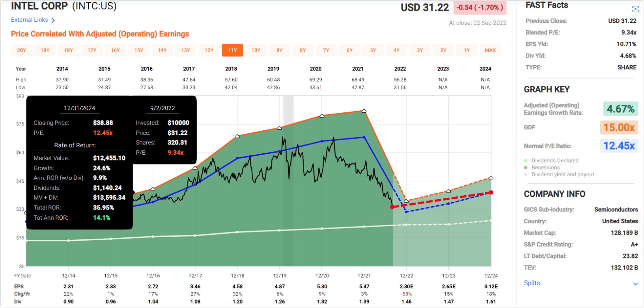
Task: Select the 15Y time range tab
Action: pyautogui.click(x=139, y=50)
